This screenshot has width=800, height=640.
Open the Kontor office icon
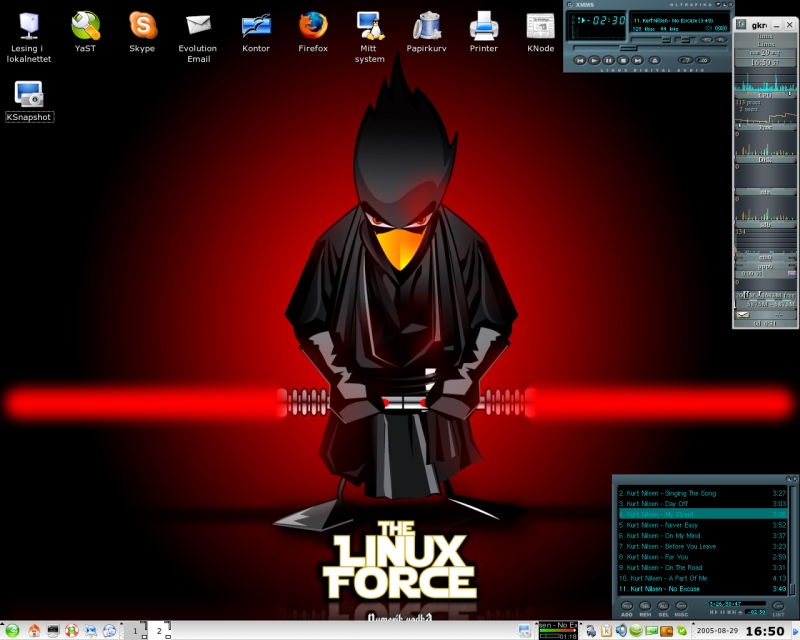(x=256, y=32)
